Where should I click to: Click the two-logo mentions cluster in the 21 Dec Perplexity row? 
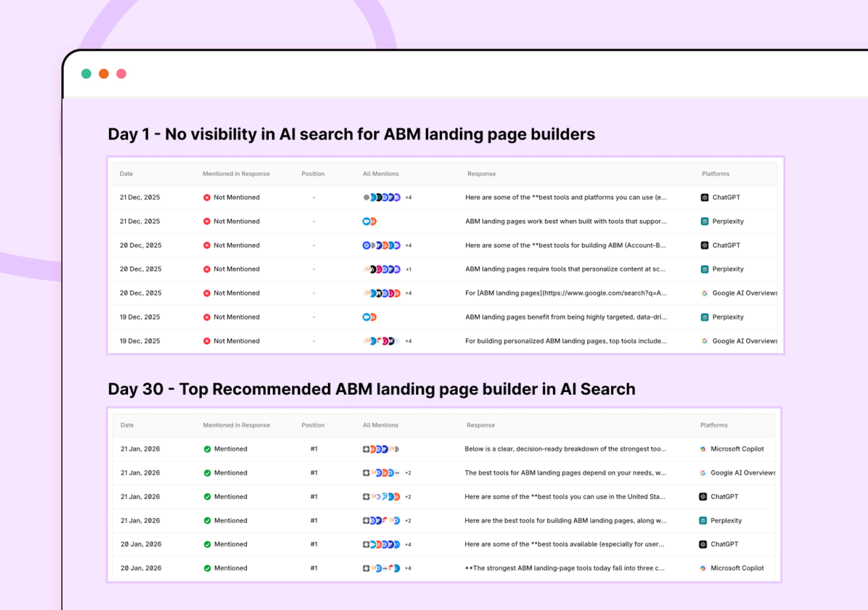pos(369,221)
